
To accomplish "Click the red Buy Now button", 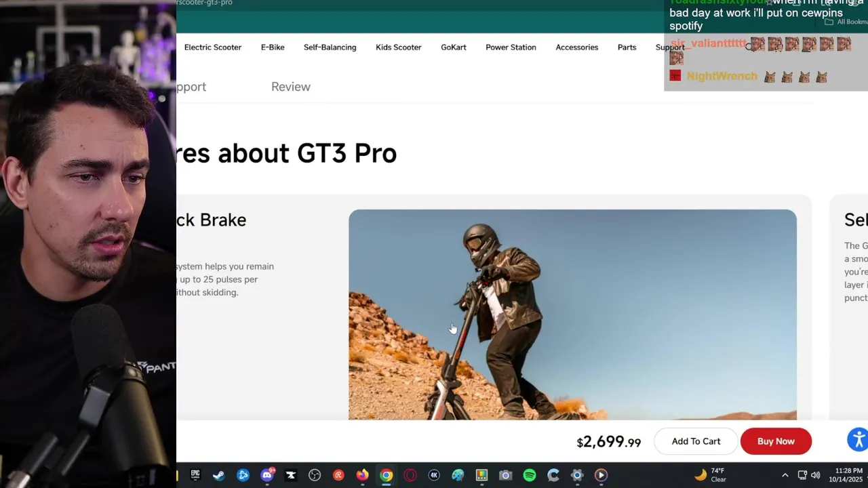I will tap(776, 441).
